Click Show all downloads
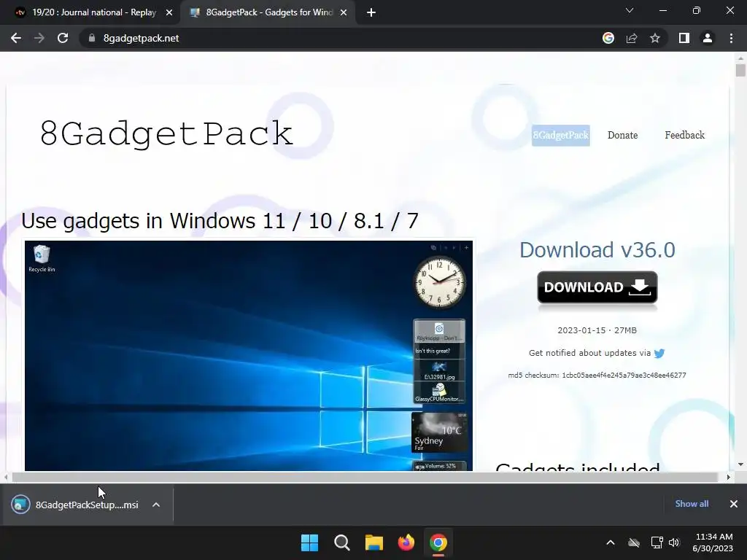The image size is (747, 560). coord(692,504)
